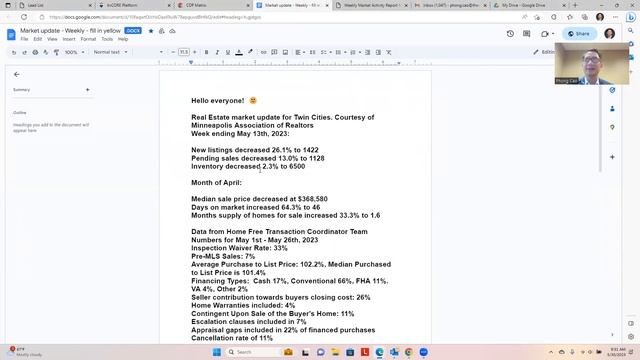Screen dimensions: 640x360
Task: Click the Undo icon in the toolbar
Action: point(14,52)
